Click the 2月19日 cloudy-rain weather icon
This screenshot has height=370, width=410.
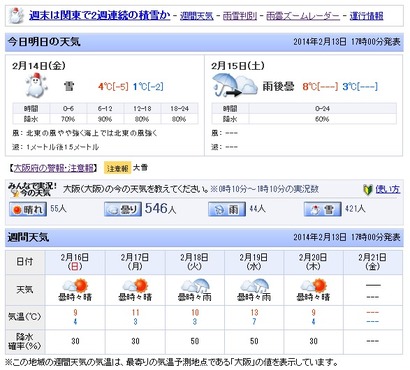[x=254, y=286]
